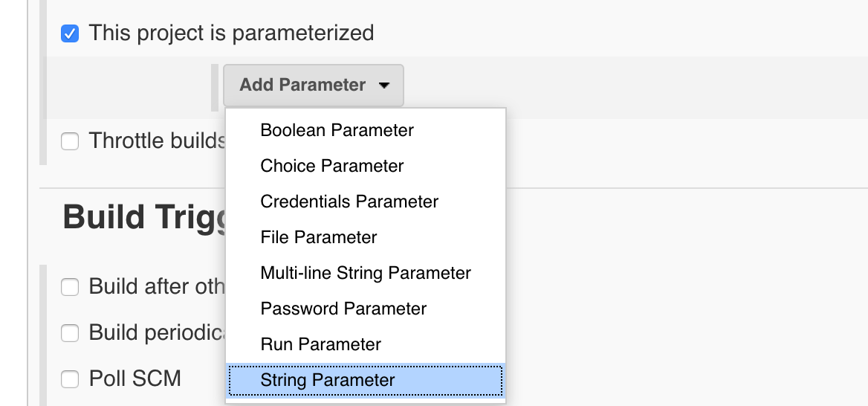868x406 pixels.
Task: Select Password Parameter menu entry
Action: point(343,309)
